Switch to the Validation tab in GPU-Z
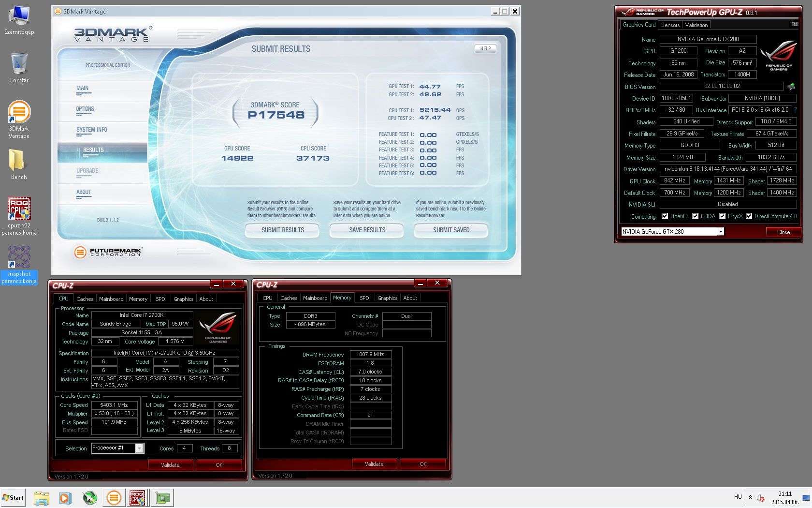 pyautogui.click(x=696, y=25)
